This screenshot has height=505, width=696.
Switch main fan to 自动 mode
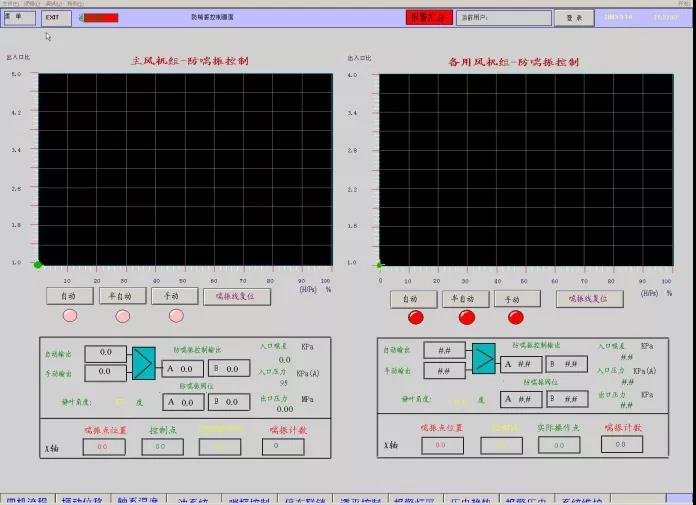click(x=69, y=296)
